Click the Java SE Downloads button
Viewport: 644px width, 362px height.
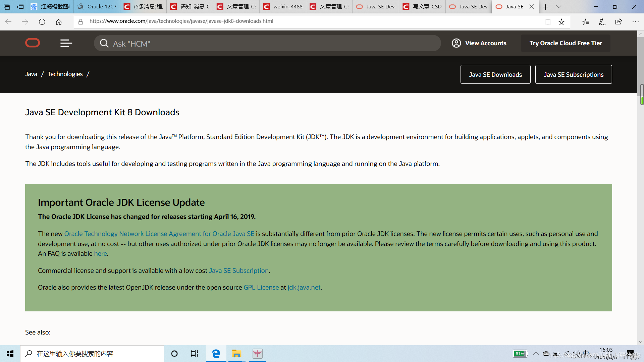[x=495, y=74]
